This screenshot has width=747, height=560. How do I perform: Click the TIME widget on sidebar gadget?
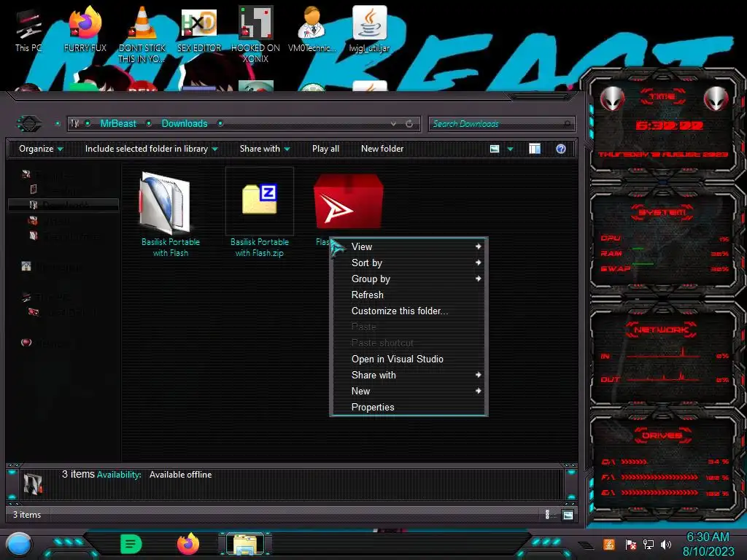(662, 125)
